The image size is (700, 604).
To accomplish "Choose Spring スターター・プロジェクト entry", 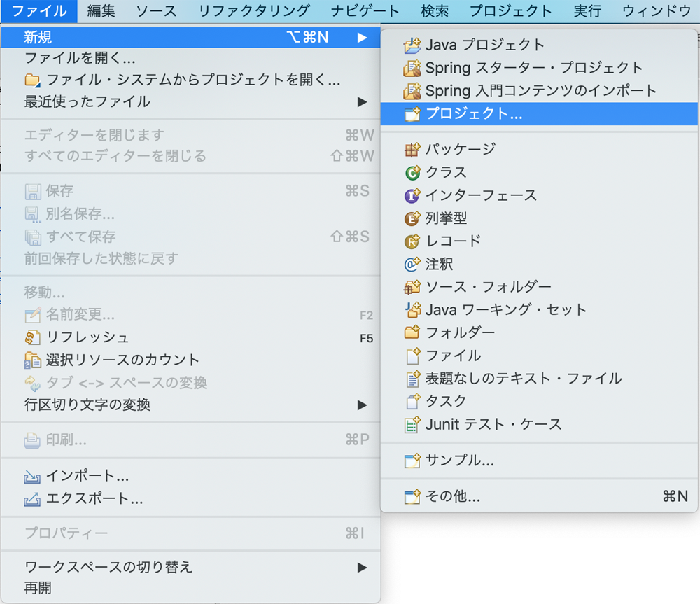I will (x=539, y=68).
